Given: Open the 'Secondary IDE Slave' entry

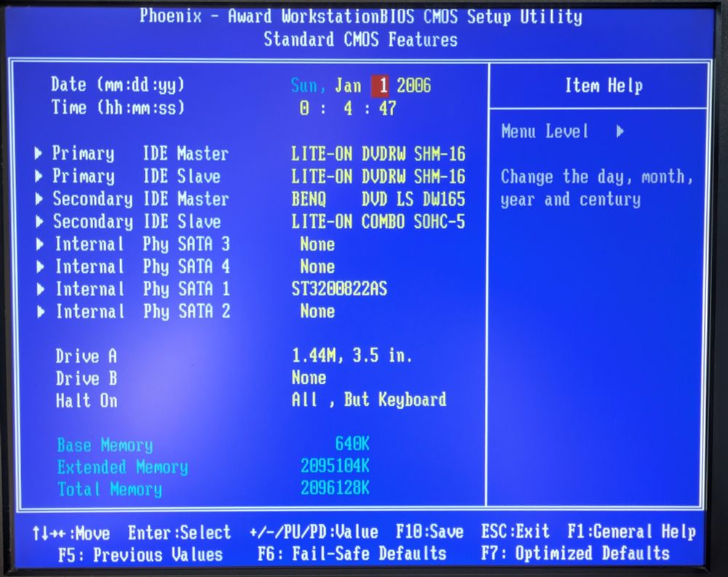Looking at the screenshot, I should [x=137, y=221].
